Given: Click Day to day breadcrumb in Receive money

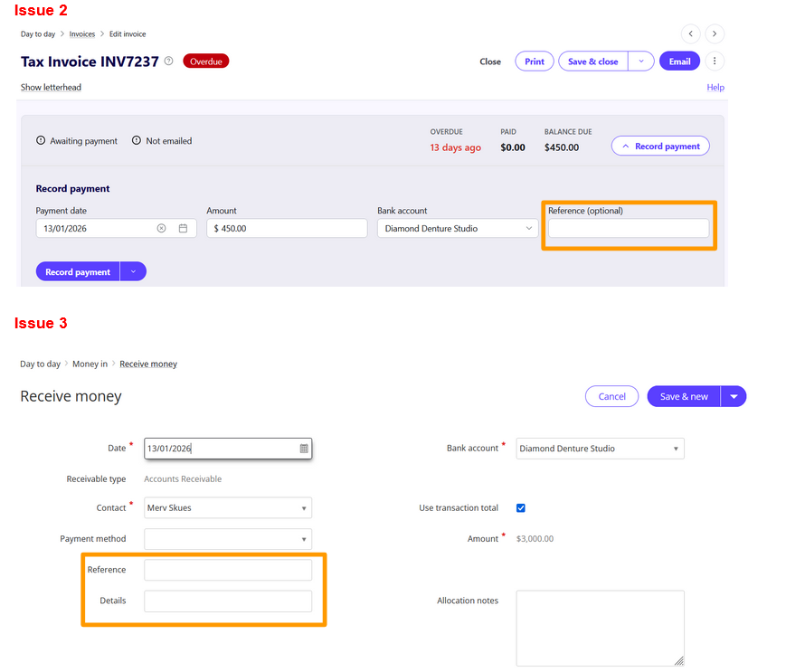Looking at the screenshot, I should [40, 364].
